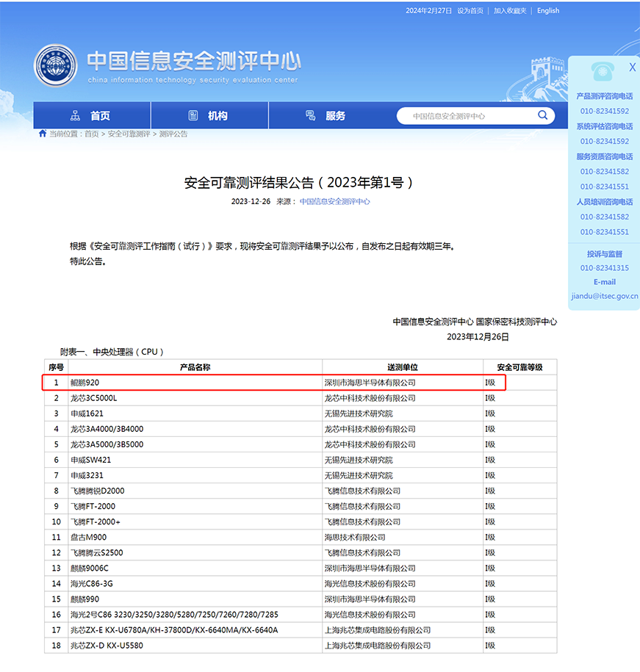The height and width of the screenshot is (672, 640).
Task: Select the 鲲鹏920 product cell
Action: tap(195, 383)
